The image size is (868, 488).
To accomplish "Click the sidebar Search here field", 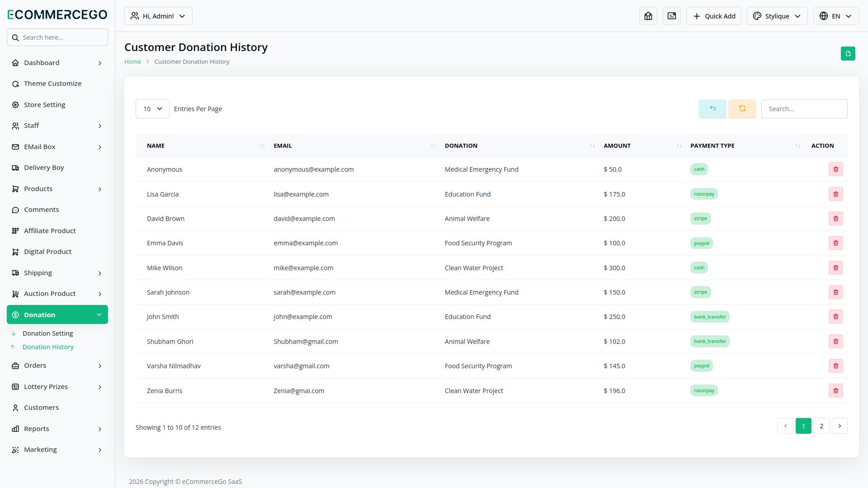I will [x=57, y=38].
